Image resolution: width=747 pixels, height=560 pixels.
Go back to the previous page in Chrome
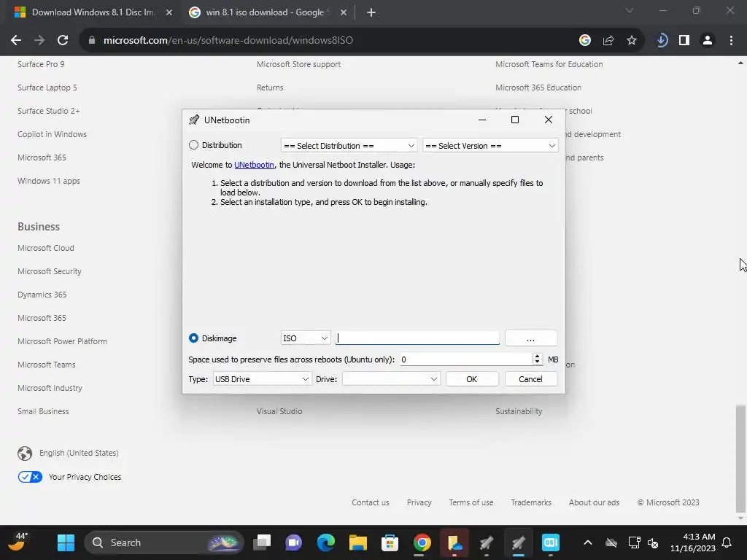(16, 41)
